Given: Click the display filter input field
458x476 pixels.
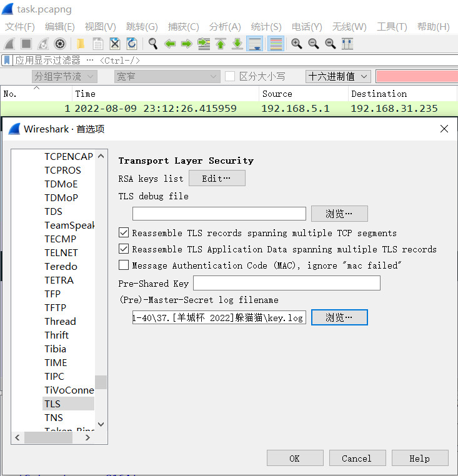Looking at the screenshot, I should [x=236, y=60].
